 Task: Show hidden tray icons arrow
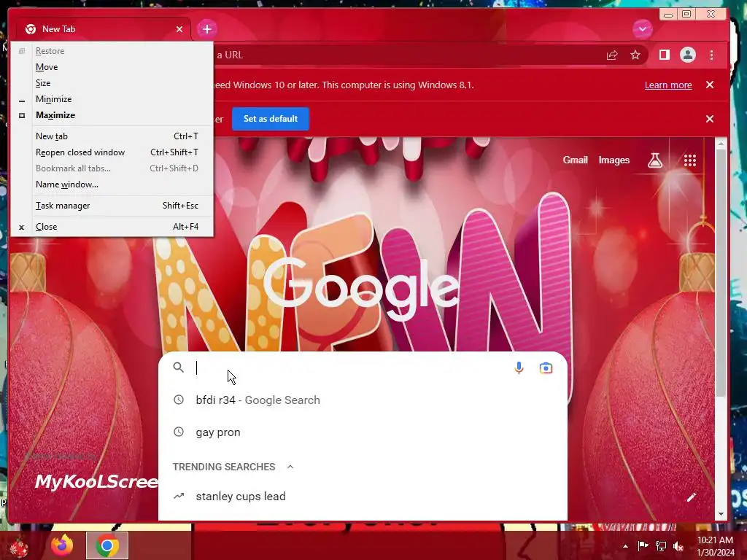(x=625, y=546)
